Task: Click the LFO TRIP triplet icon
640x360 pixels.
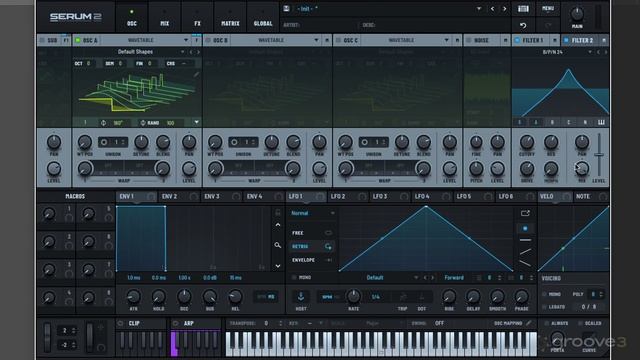Action: click(402, 297)
